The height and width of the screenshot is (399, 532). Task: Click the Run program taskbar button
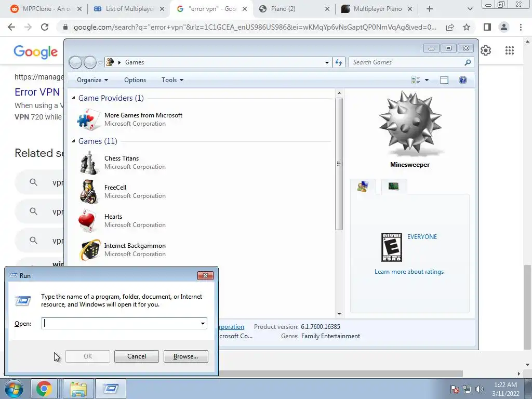point(111,389)
